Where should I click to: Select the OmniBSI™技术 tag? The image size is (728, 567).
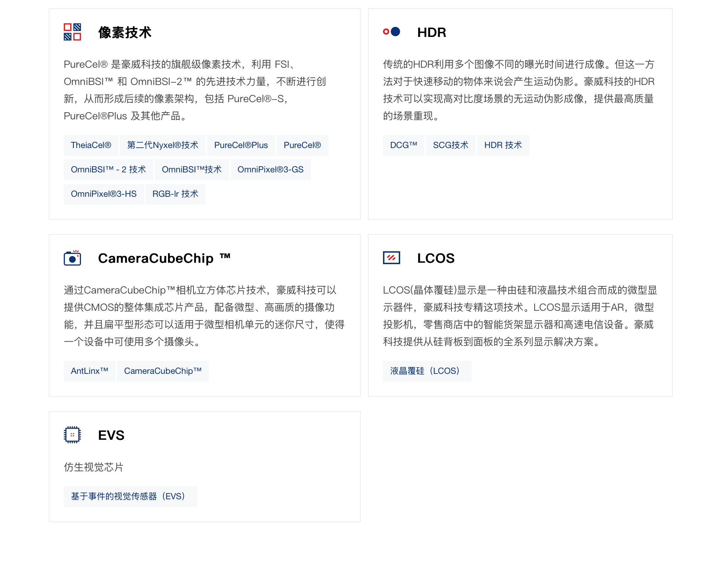(x=192, y=170)
